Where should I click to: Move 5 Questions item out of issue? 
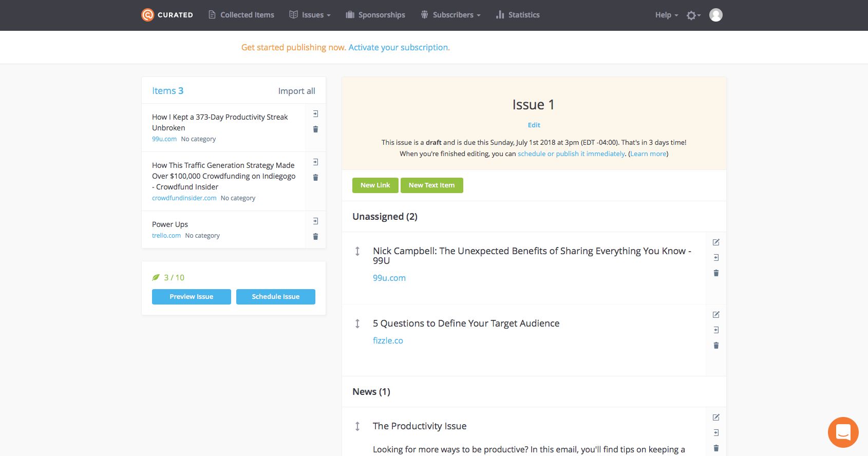(716, 330)
